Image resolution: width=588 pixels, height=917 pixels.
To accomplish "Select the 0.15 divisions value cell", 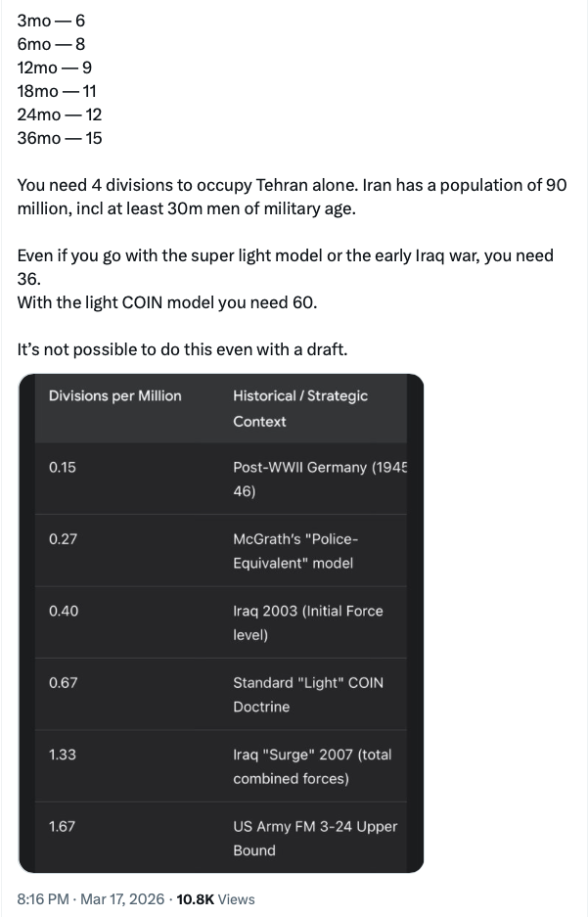I will 63,467.
